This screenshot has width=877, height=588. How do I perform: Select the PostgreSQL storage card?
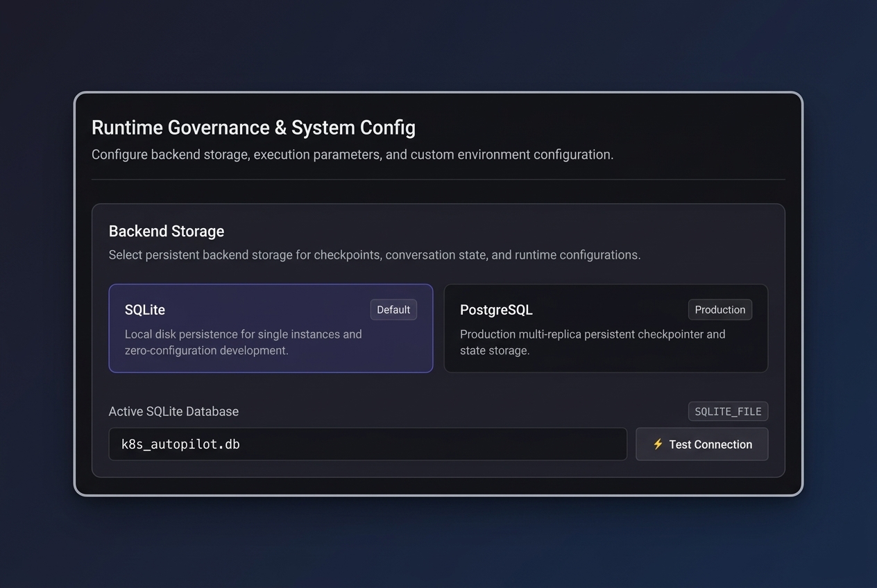pos(606,328)
